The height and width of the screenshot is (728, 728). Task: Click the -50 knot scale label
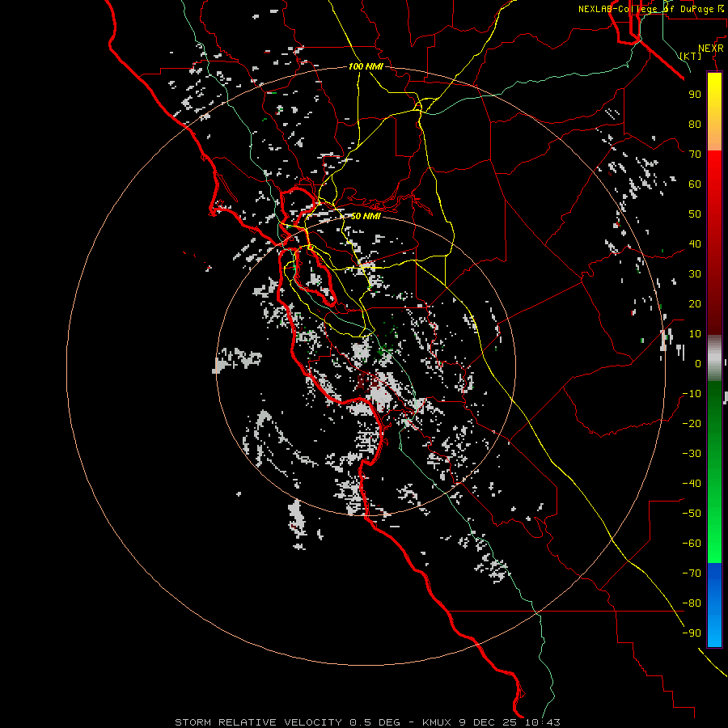pyautogui.click(x=692, y=514)
